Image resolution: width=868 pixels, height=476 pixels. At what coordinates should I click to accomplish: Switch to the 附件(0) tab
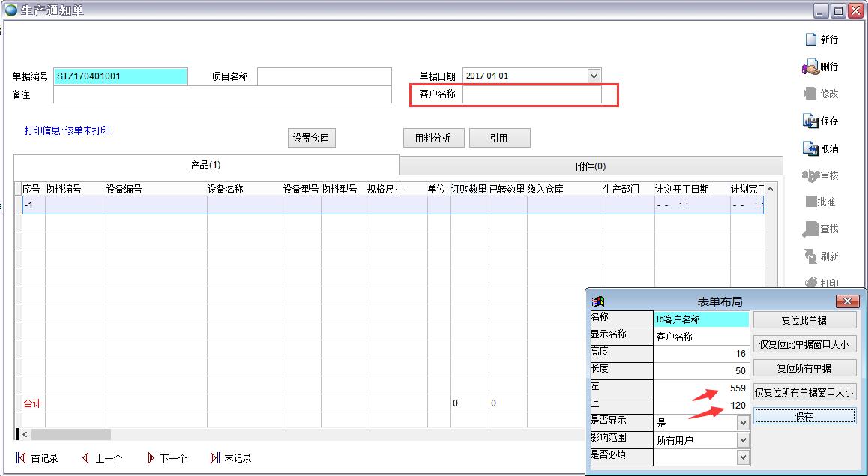point(591,166)
